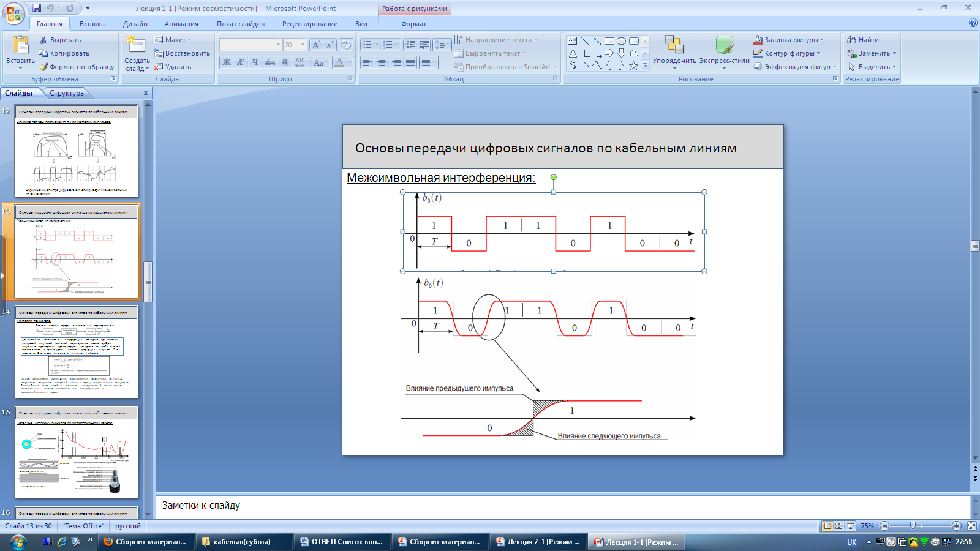Select slide 12 thumbnail
The height and width of the screenshot is (551, 980).
pos(76,151)
